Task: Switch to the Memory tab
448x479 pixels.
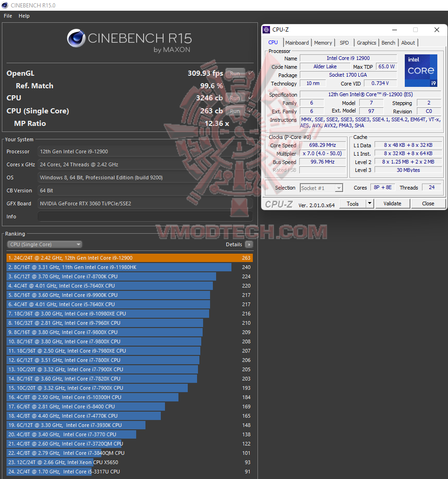Action: pos(323,43)
